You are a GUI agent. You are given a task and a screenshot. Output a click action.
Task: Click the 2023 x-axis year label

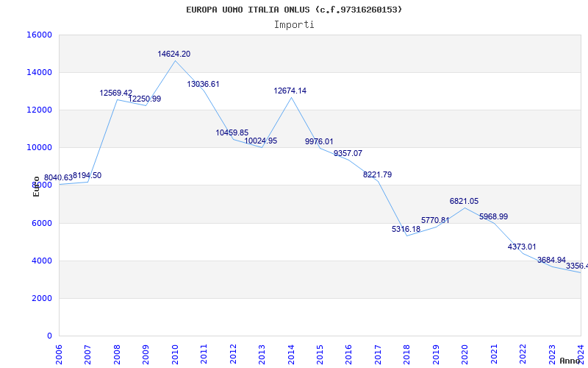(552, 354)
